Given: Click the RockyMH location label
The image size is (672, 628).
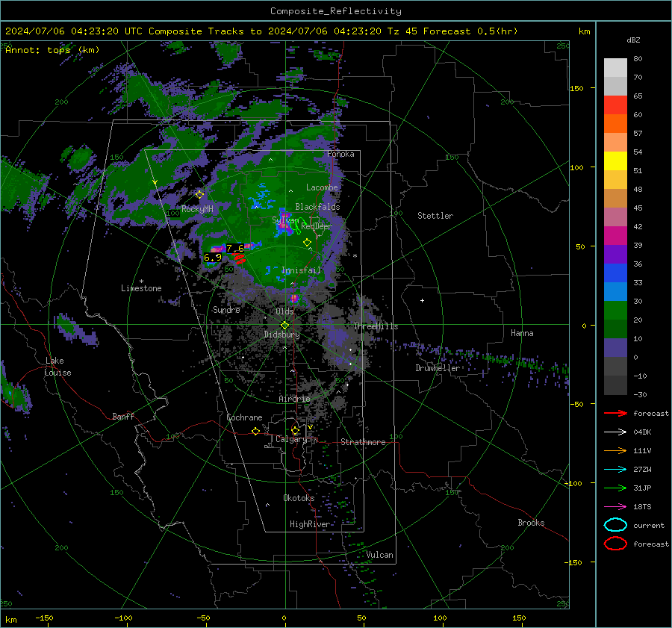Looking at the screenshot, I should click(197, 209).
